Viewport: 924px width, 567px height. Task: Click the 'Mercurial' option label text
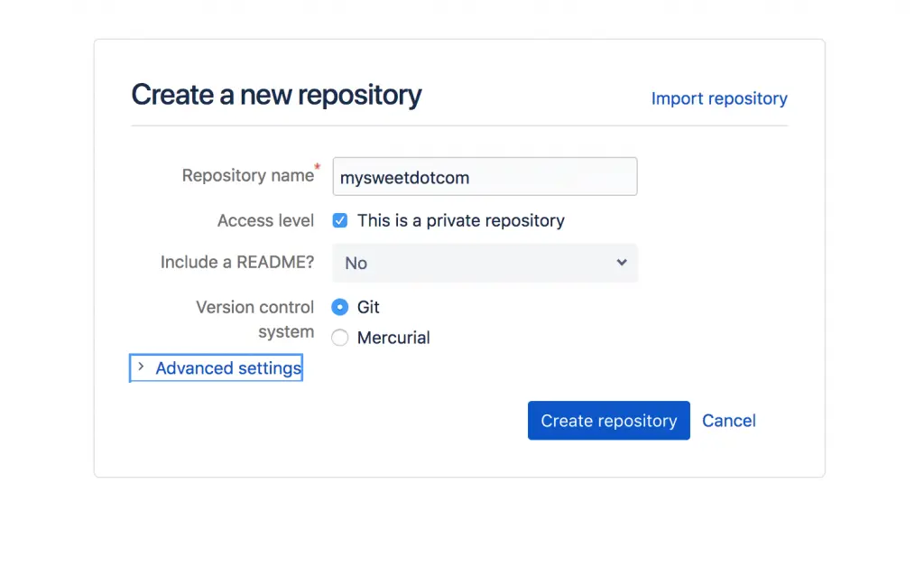coord(393,338)
